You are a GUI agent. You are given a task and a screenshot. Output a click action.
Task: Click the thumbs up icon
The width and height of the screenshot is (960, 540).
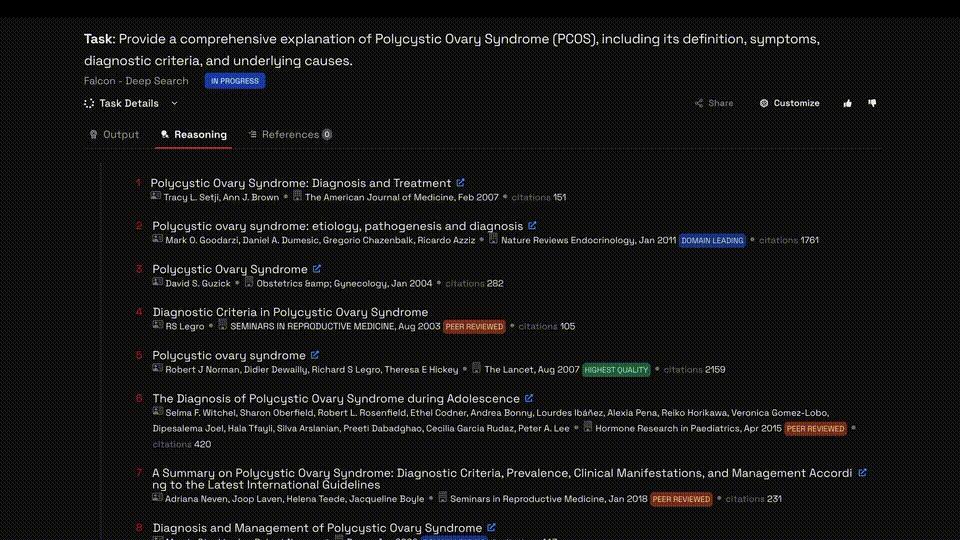pyautogui.click(x=848, y=103)
